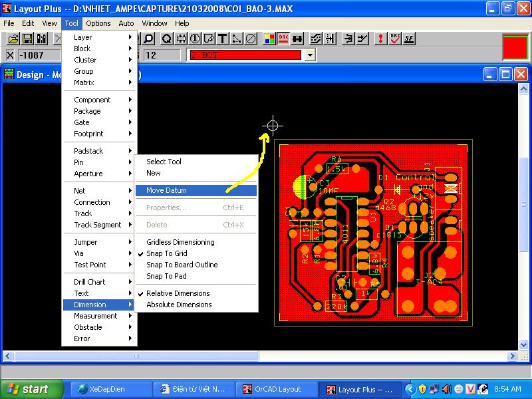Select the Text tool (T) icon
The height and width of the screenshot is (399, 532).
point(222,39)
